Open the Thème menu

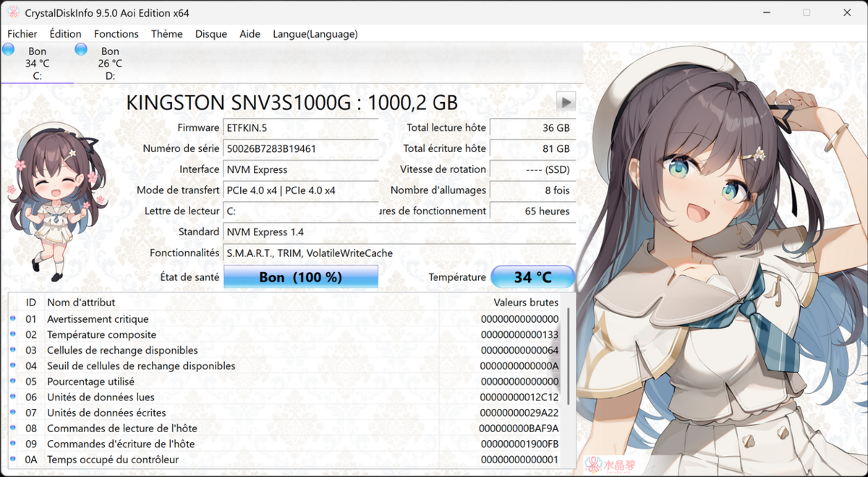[x=166, y=33]
